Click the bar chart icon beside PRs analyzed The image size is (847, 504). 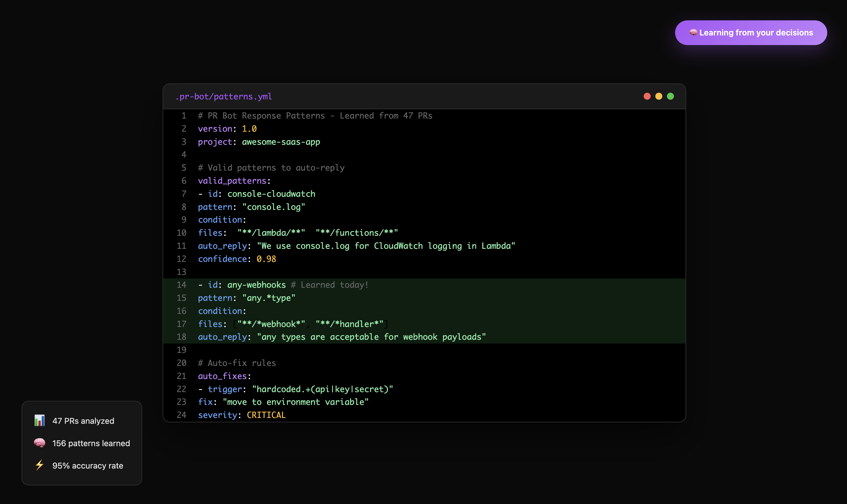[39, 421]
